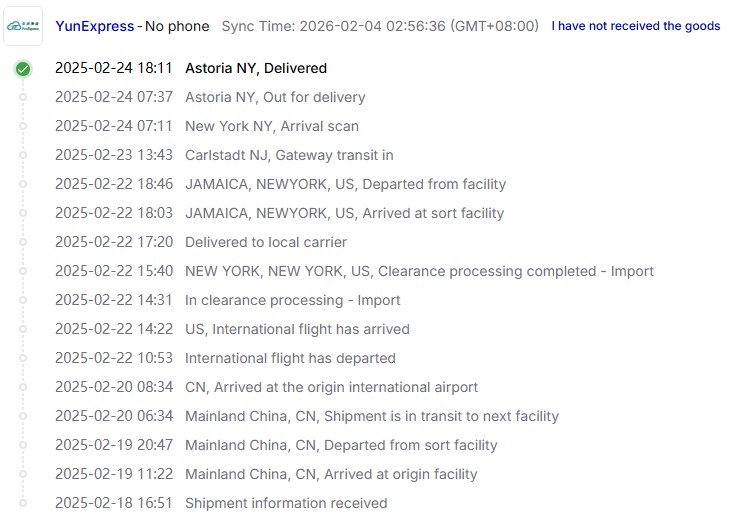The width and height of the screenshot is (747, 517).
Task: Select Arrived at origin international airport entry
Action: pos(331,388)
